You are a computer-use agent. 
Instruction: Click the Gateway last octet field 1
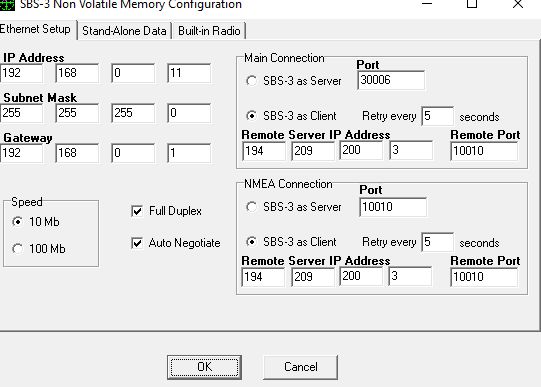tap(189, 153)
